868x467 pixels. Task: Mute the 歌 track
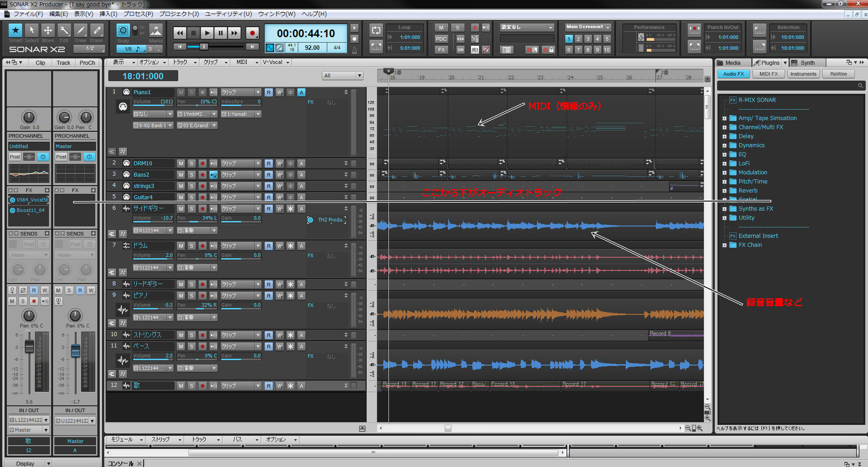[181, 386]
